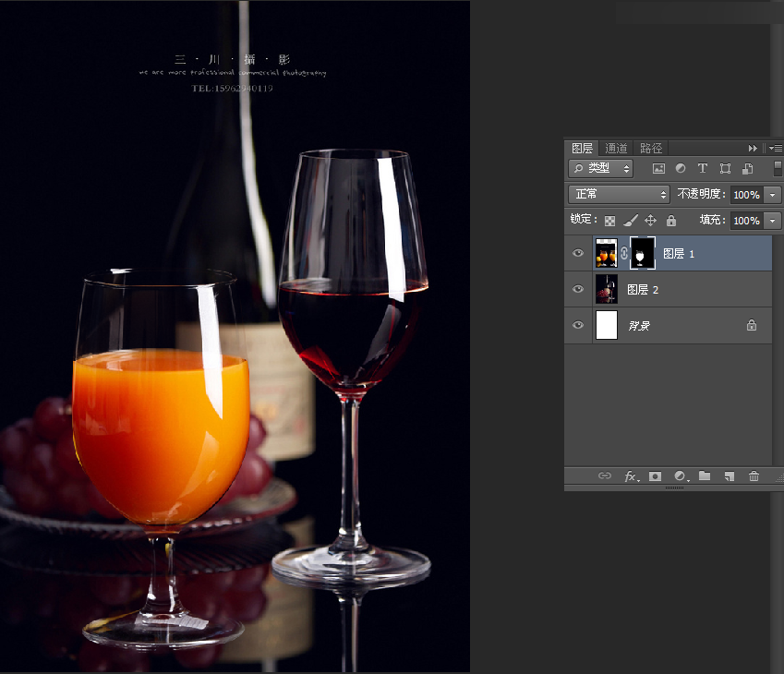Open the Layers panel menu

point(774,148)
